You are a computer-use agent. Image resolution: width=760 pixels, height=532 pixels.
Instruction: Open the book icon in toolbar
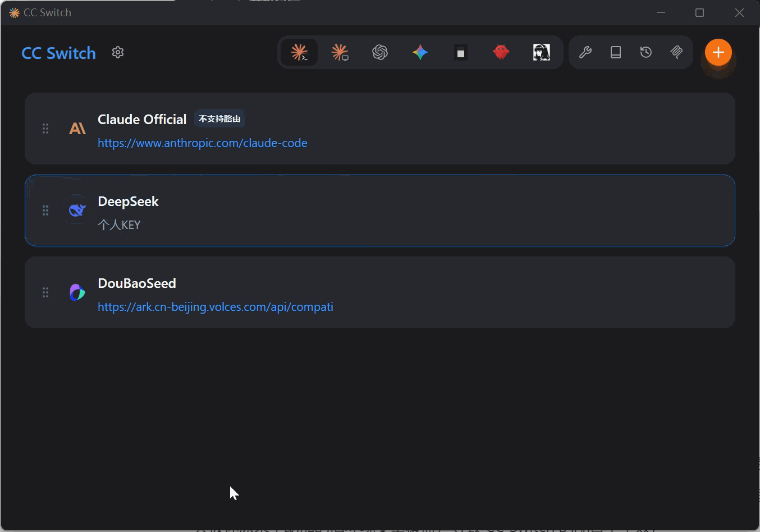616,53
